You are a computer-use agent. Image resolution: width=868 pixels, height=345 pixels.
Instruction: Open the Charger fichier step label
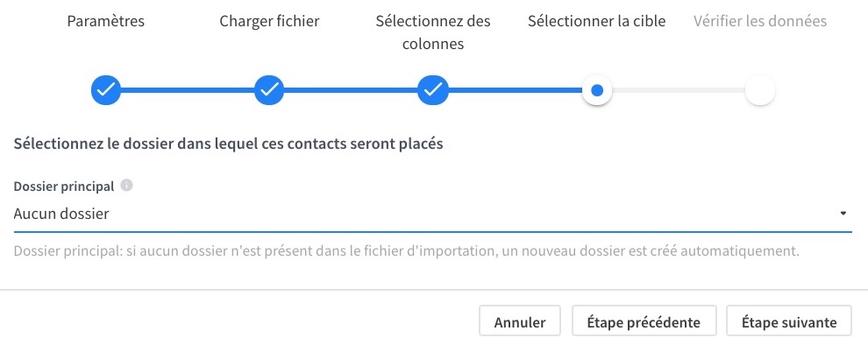pyautogui.click(x=269, y=22)
